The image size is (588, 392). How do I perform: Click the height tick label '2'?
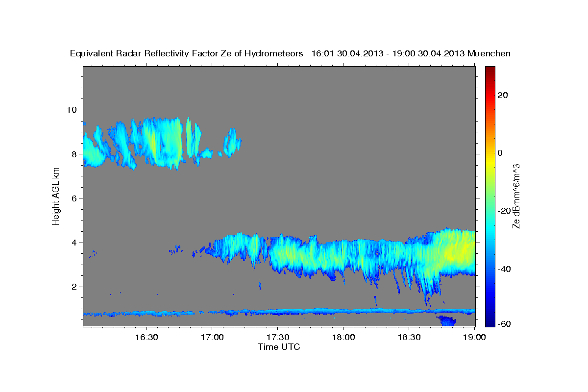click(75, 287)
